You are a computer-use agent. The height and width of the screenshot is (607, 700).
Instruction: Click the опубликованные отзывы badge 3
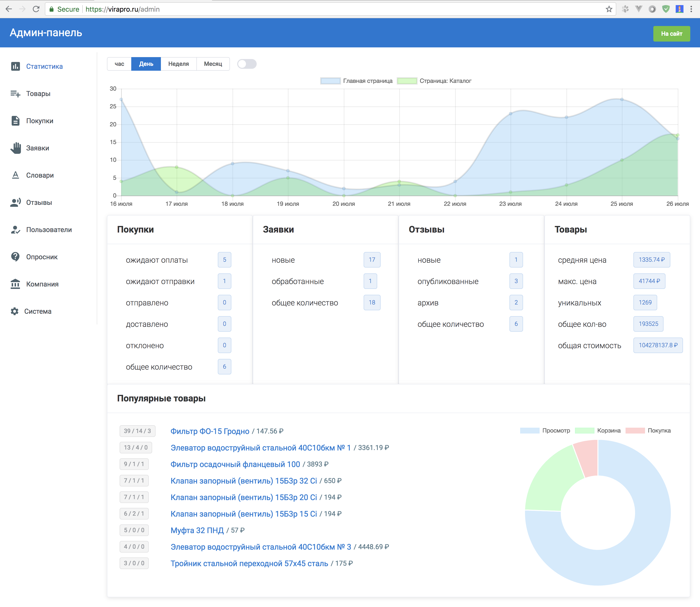(x=516, y=281)
